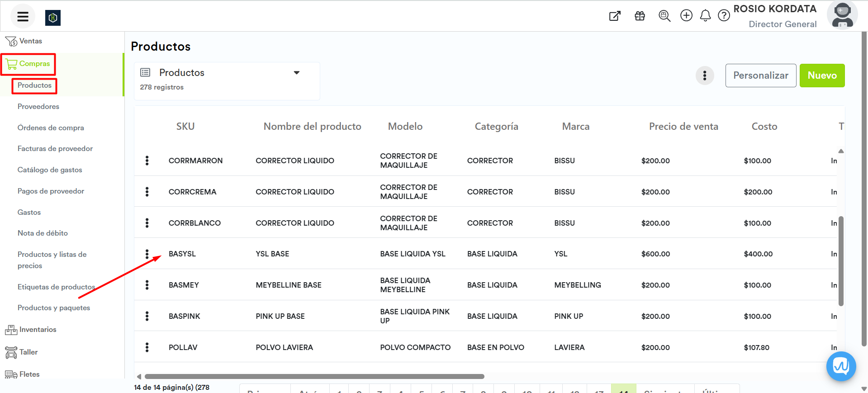Image resolution: width=868 pixels, height=393 pixels.
Task: Click the user profile avatar
Action: (x=842, y=15)
